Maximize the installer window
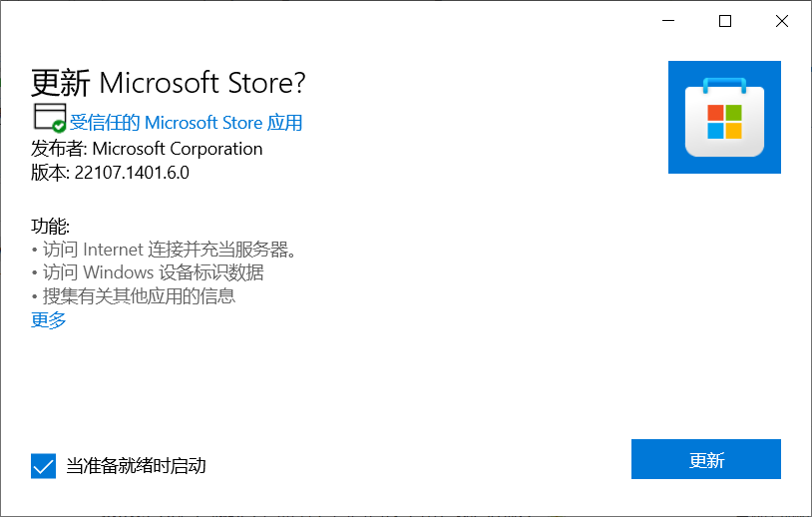This screenshot has height=517, width=812. click(x=725, y=21)
